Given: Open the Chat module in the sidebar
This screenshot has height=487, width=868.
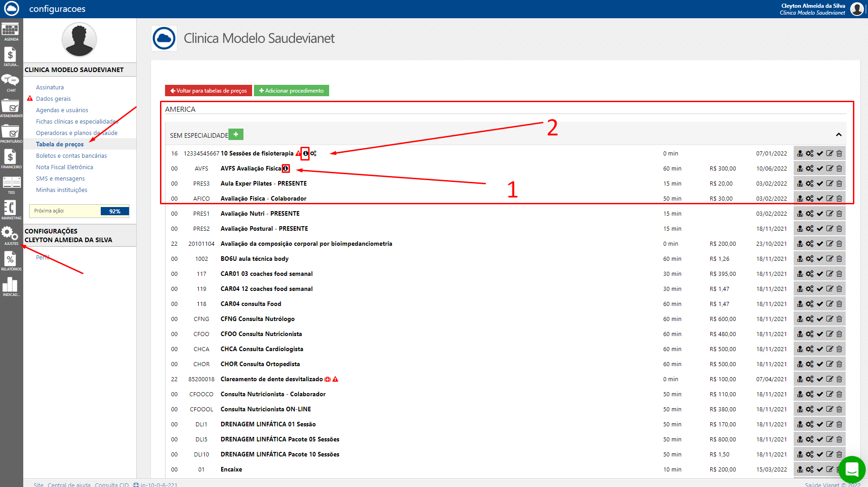Looking at the screenshot, I should click(10, 83).
